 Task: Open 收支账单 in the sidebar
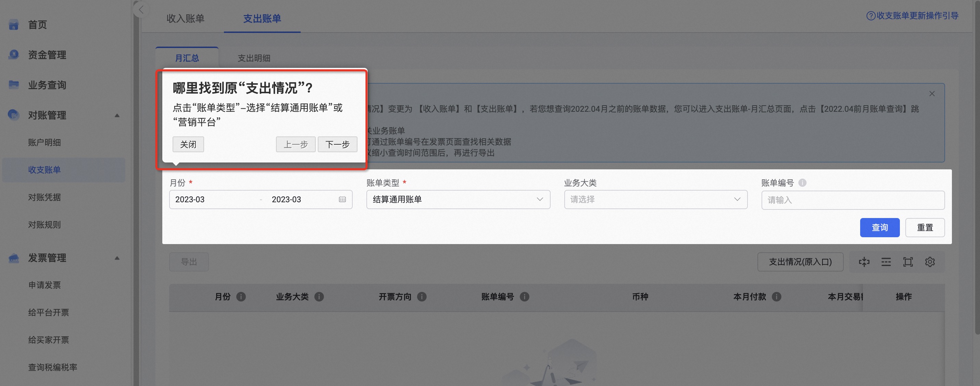click(64, 170)
